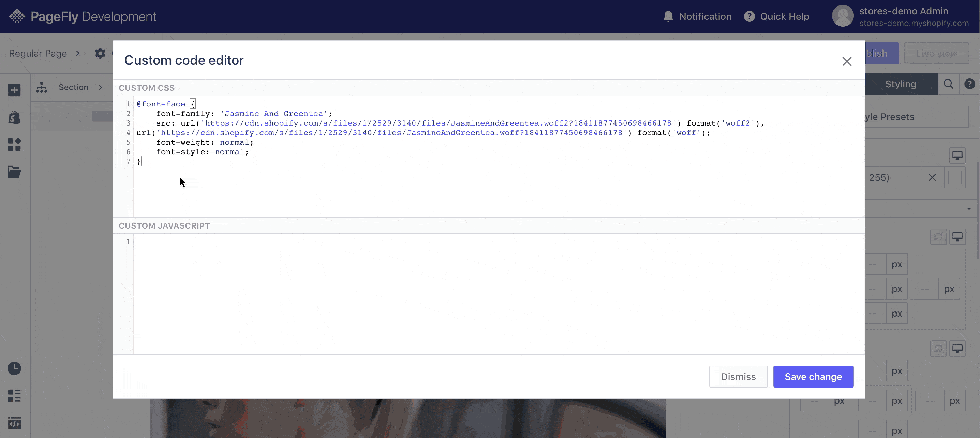Open page settings gear icon

point(100,53)
